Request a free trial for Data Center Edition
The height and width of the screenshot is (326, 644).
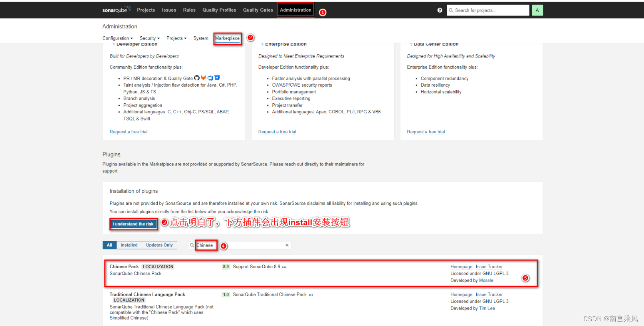pos(426,132)
